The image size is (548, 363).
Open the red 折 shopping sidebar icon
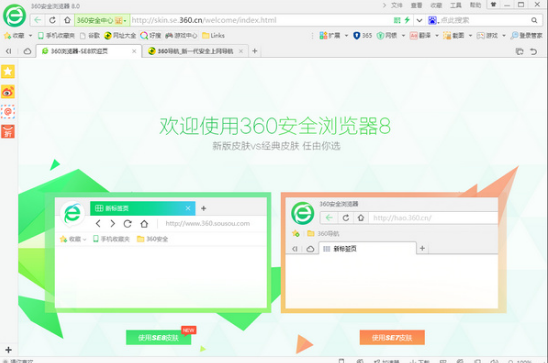8,132
